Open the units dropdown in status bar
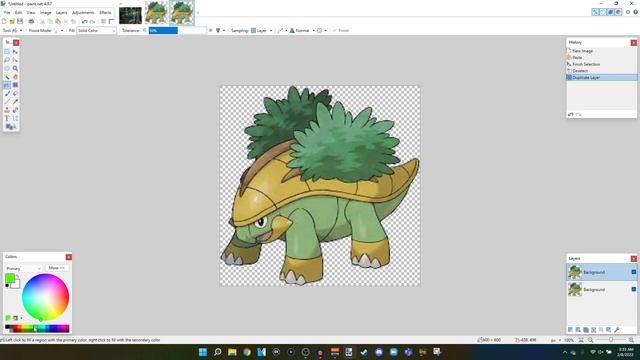The image size is (640, 360). [x=556, y=340]
